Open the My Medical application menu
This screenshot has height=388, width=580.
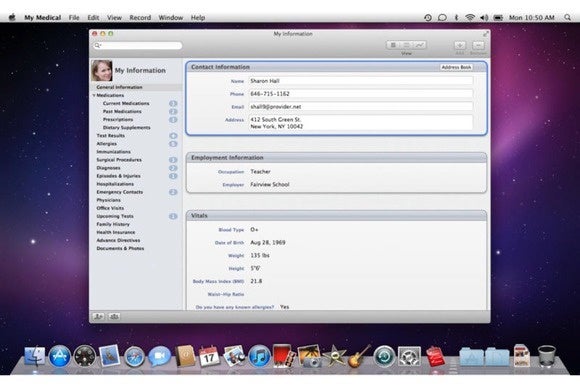[x=43, y=17]
